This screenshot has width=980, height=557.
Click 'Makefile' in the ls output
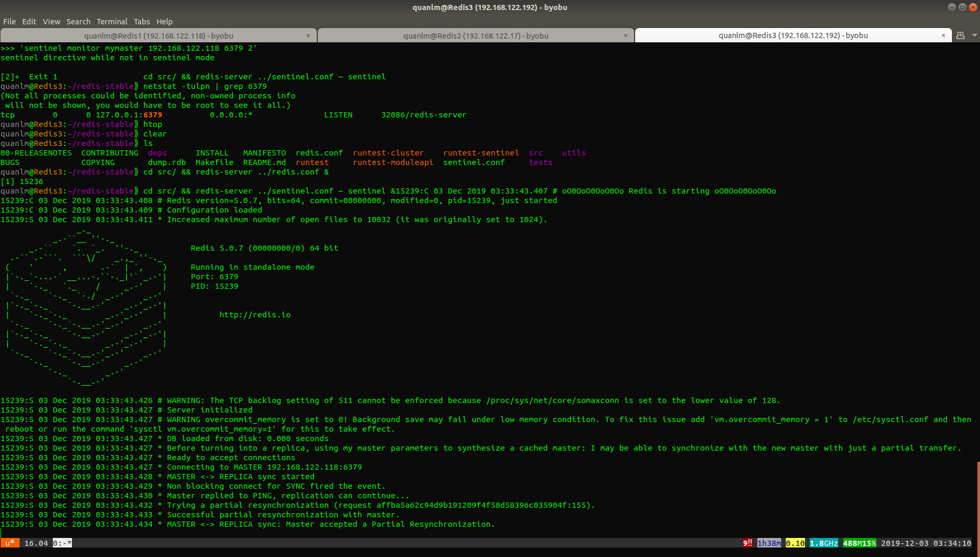click(215, 162)
